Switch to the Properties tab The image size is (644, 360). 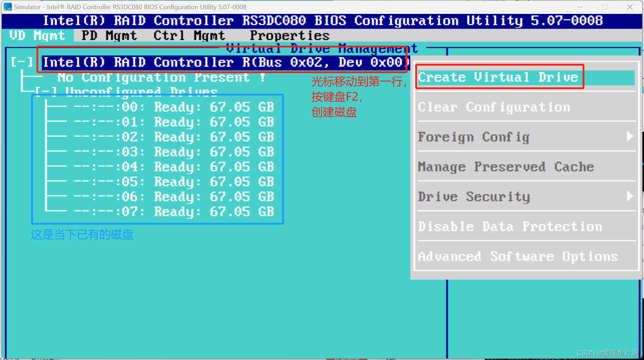289,36
